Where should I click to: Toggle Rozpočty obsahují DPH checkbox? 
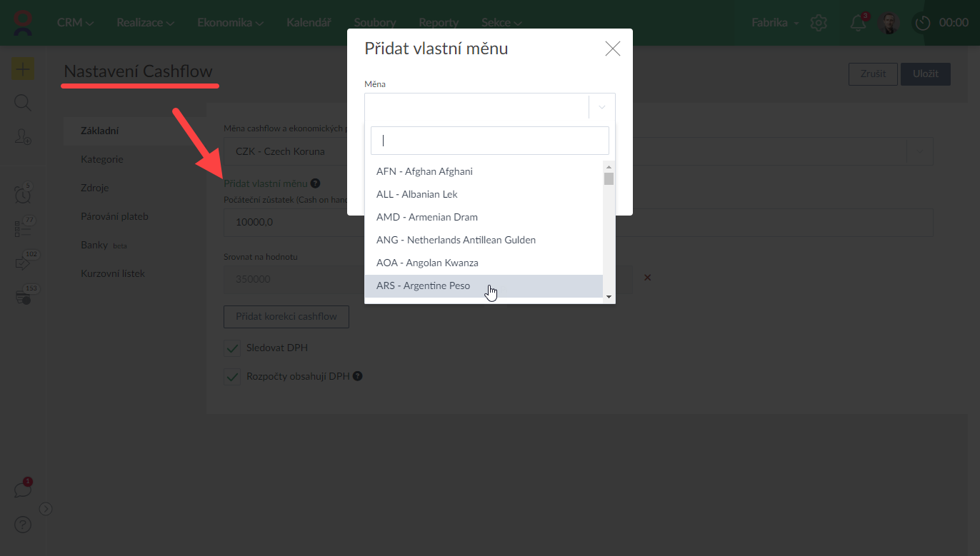pos(232,376)
